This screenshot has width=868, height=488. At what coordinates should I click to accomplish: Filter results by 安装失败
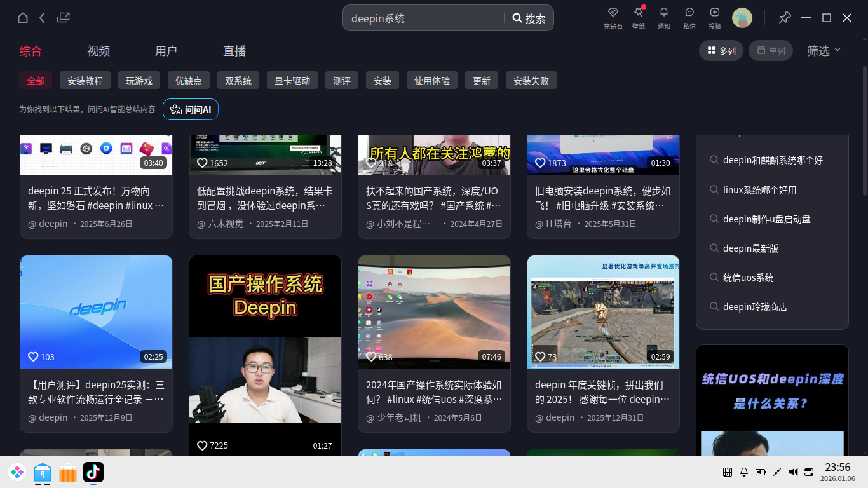(x=531, y=81)
